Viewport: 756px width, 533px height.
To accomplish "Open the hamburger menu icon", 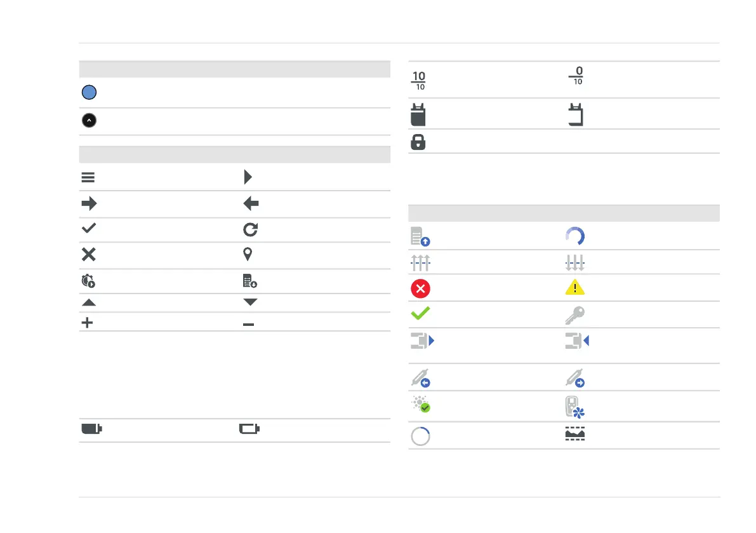I will click(x=88, y=177).
